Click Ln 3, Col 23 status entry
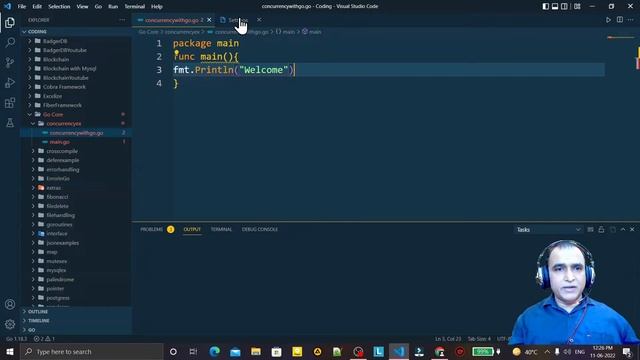 448,339
